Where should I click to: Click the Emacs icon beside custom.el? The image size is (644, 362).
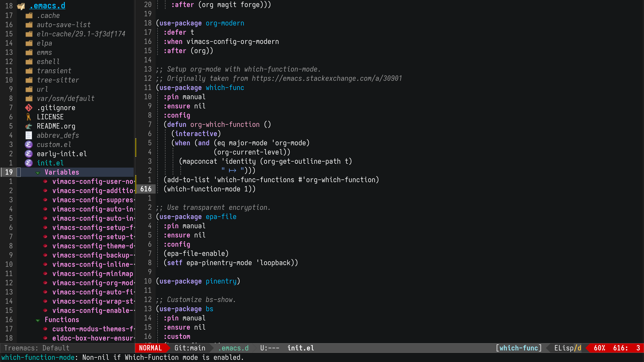(29, 144)
